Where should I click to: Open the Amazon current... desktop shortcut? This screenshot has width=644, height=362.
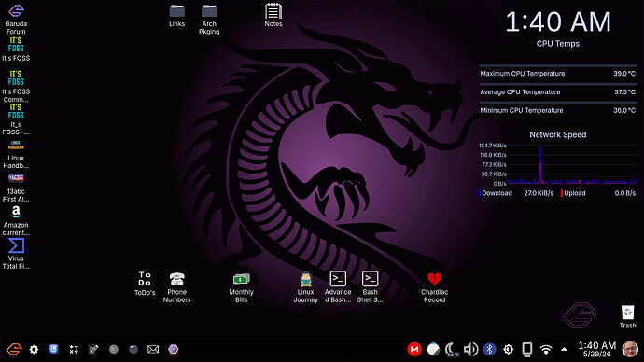coord(16,220)
